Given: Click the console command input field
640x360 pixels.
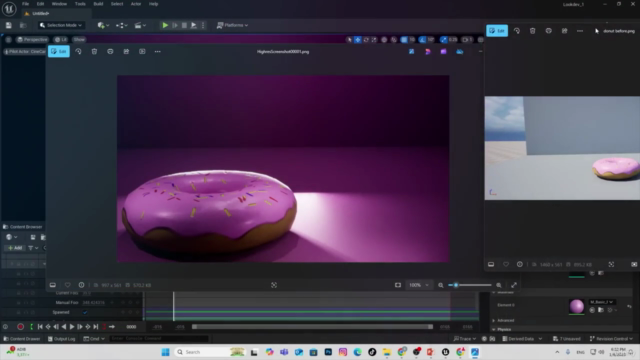Looking at the screenshot, I should tap(159, 339).
